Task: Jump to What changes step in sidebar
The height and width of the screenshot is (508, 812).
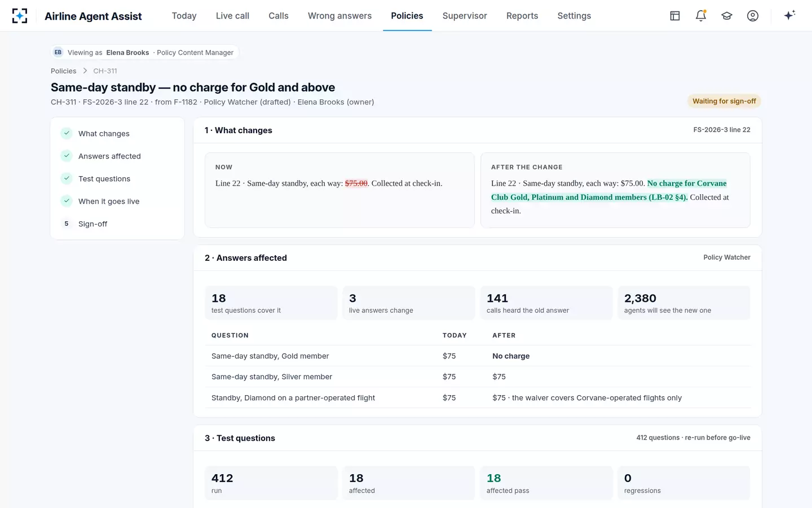Action: 117,134
